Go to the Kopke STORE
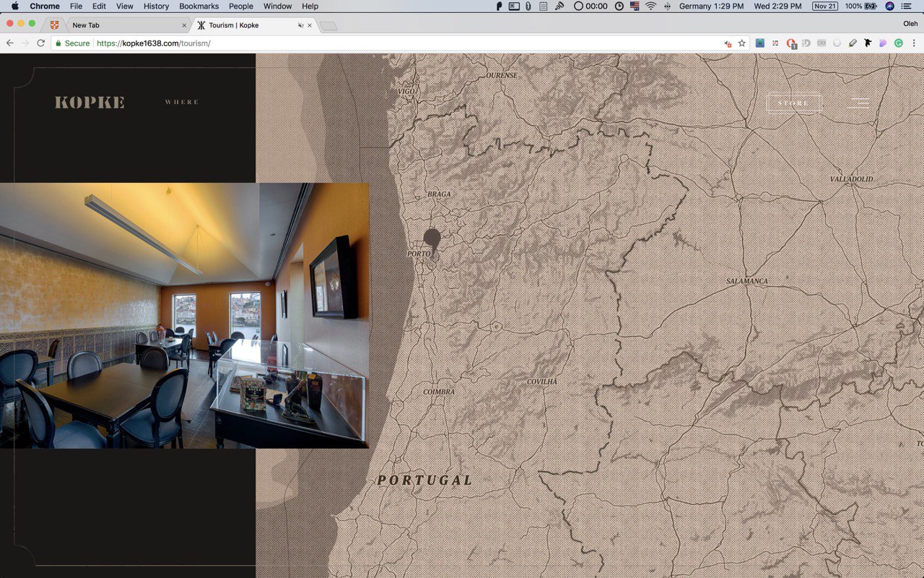The height and width of the screenshot is (578, 924). (794, 103)
